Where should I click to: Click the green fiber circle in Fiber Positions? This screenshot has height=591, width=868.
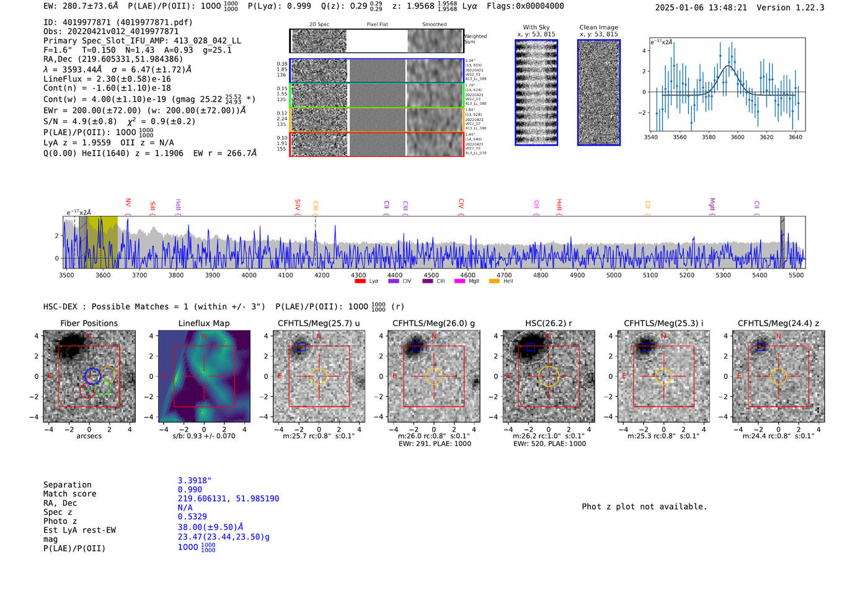(103, 388)
